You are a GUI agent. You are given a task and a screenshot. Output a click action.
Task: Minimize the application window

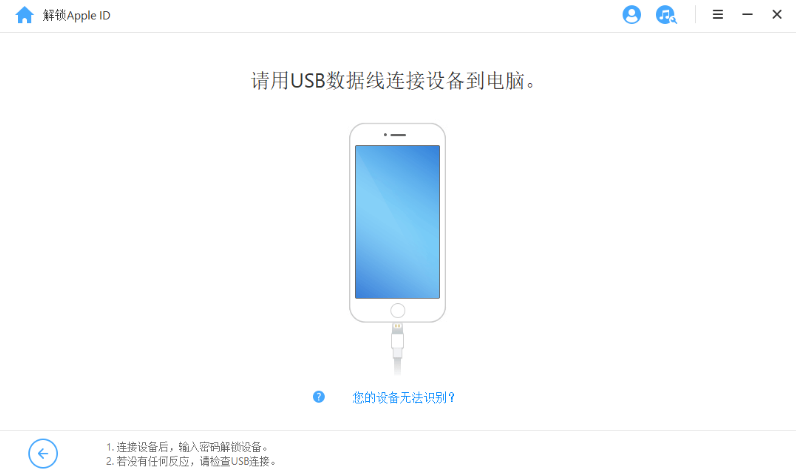pyautogui.click(x=747, y=14)
